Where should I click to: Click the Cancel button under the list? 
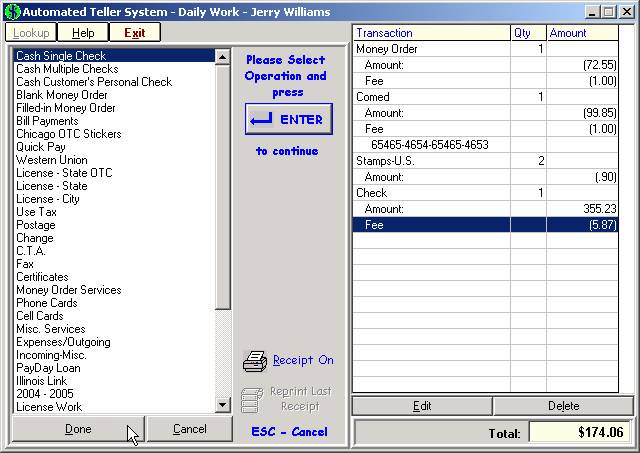click(189, 429)
